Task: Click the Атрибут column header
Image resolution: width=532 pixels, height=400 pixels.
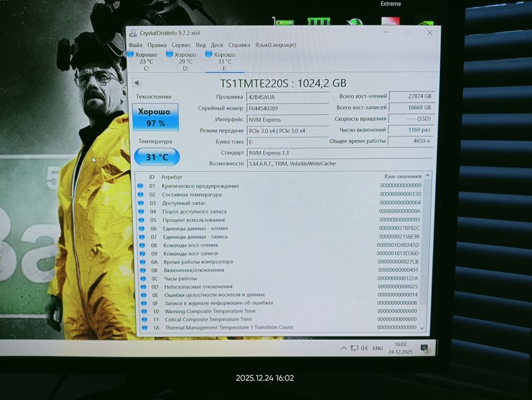Action: [x=172, y=177]
